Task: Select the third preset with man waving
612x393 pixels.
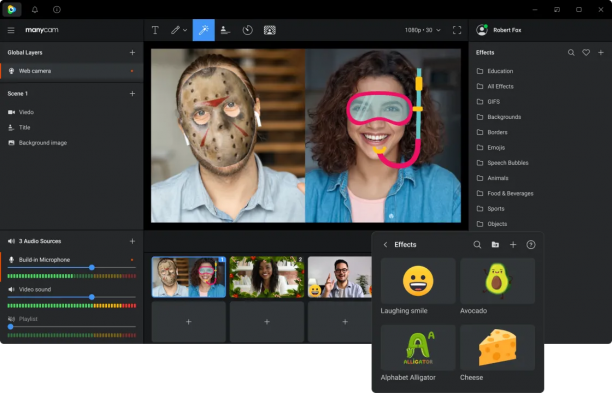Action: [340, 277]
